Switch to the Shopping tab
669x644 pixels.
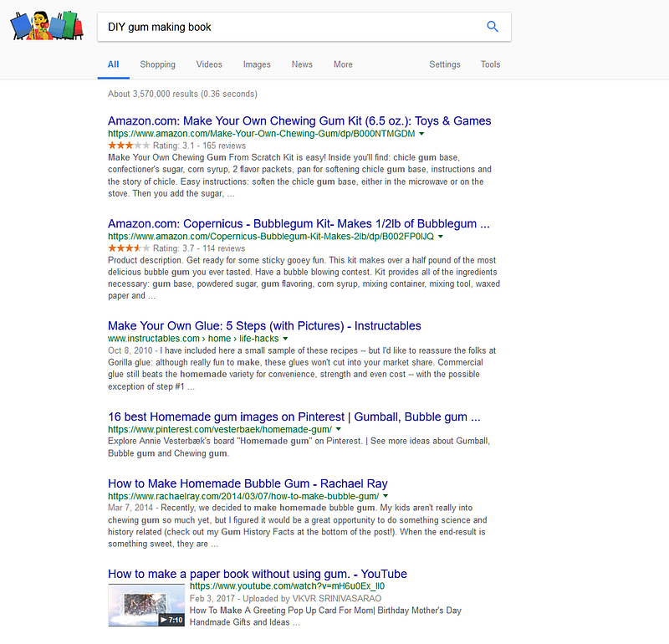point(157,64)
